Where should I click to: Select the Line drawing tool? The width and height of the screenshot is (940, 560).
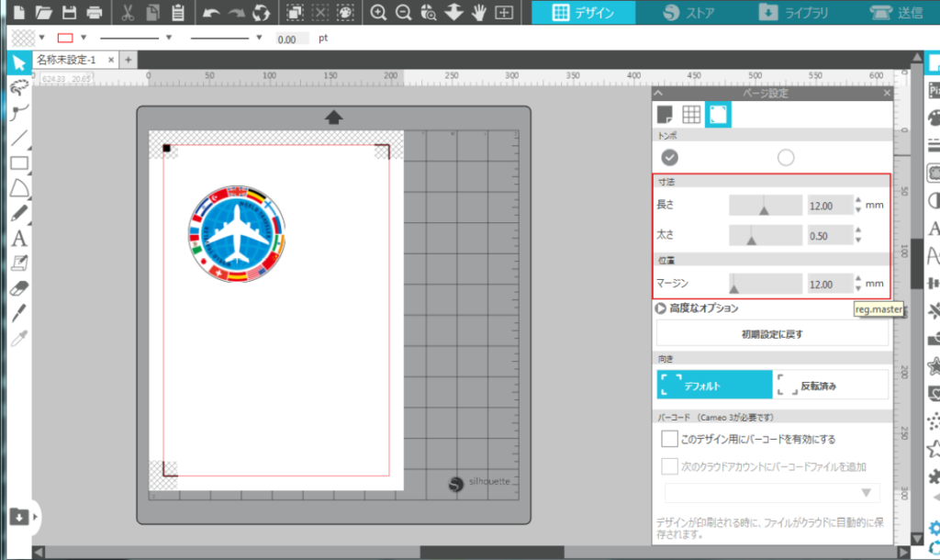pyautogui.click(x=19, y=138)
